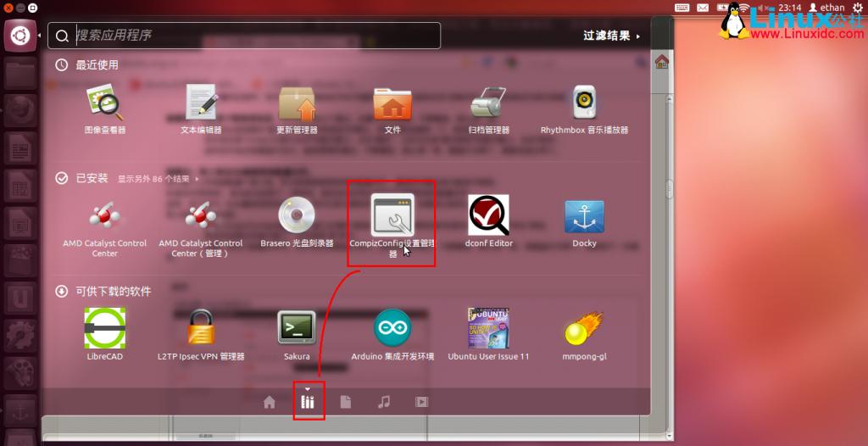
Task: Expand 过滤结果 filter results
Action: [x=611, y=36]
